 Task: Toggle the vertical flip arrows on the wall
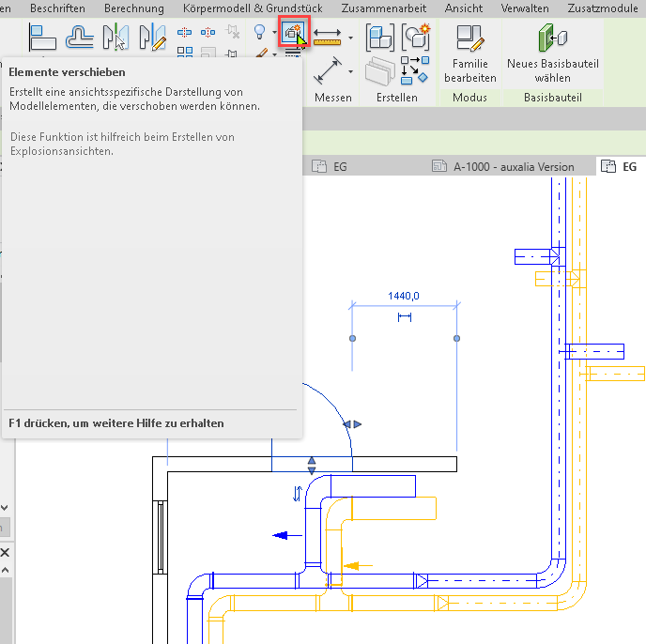pyautogui.click(x=313, y=465)
